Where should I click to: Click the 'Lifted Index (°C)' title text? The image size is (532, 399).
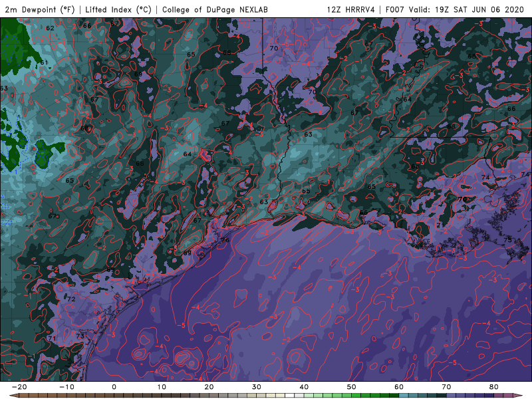pos(118,10)
